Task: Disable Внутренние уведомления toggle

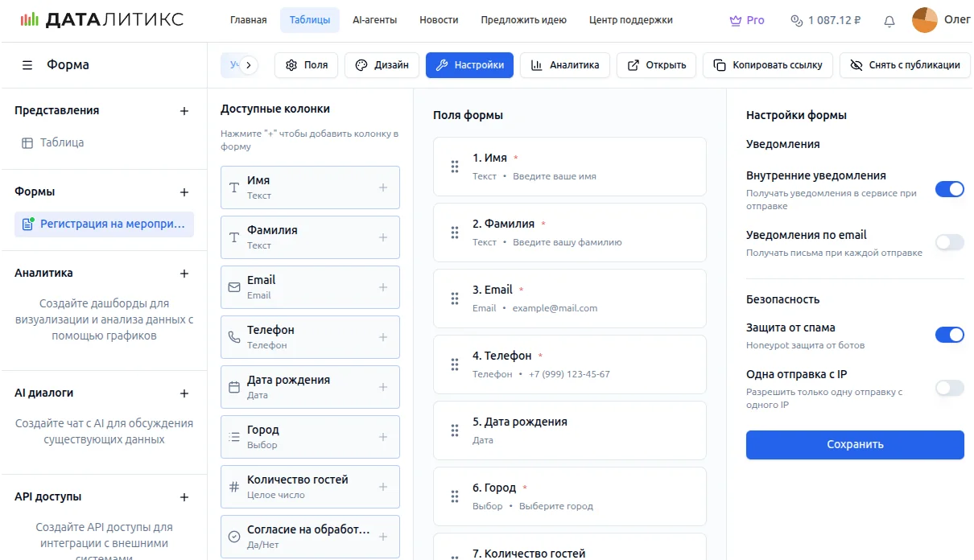Action: point(949,189)
